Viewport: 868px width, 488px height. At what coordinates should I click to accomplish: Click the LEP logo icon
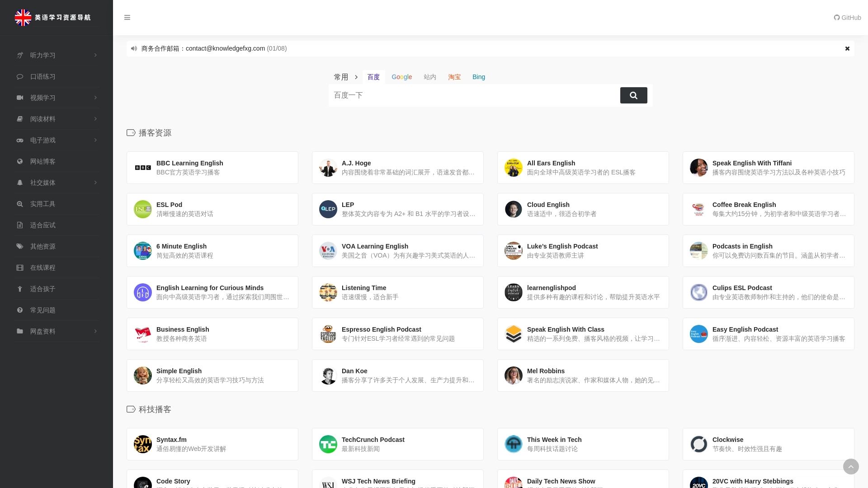(x=328, y=209)
